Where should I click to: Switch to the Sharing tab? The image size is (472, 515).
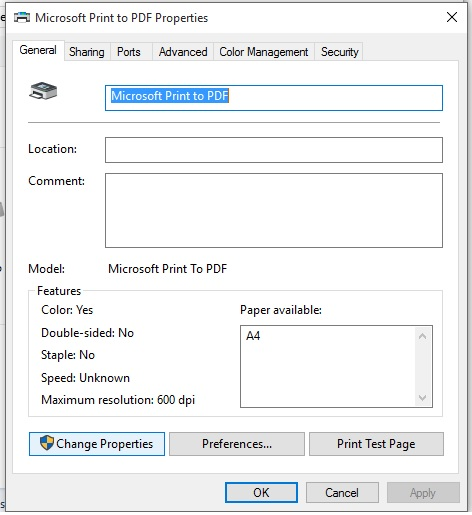(x=87, y=52)
